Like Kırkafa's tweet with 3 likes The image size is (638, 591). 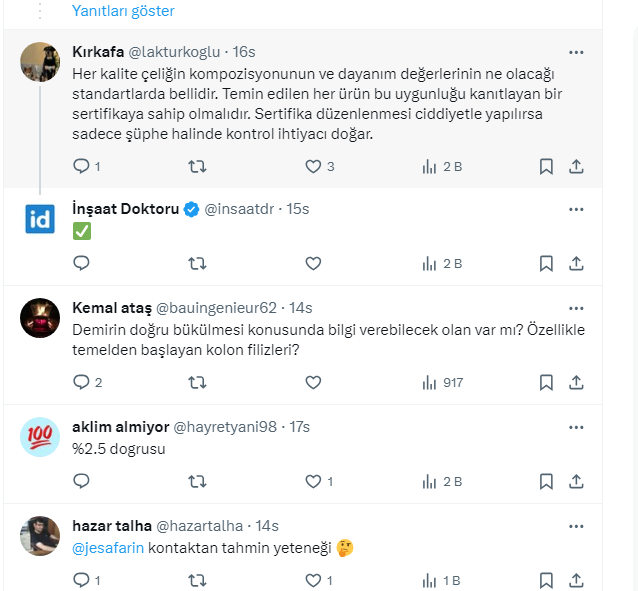tap(313, 166)
